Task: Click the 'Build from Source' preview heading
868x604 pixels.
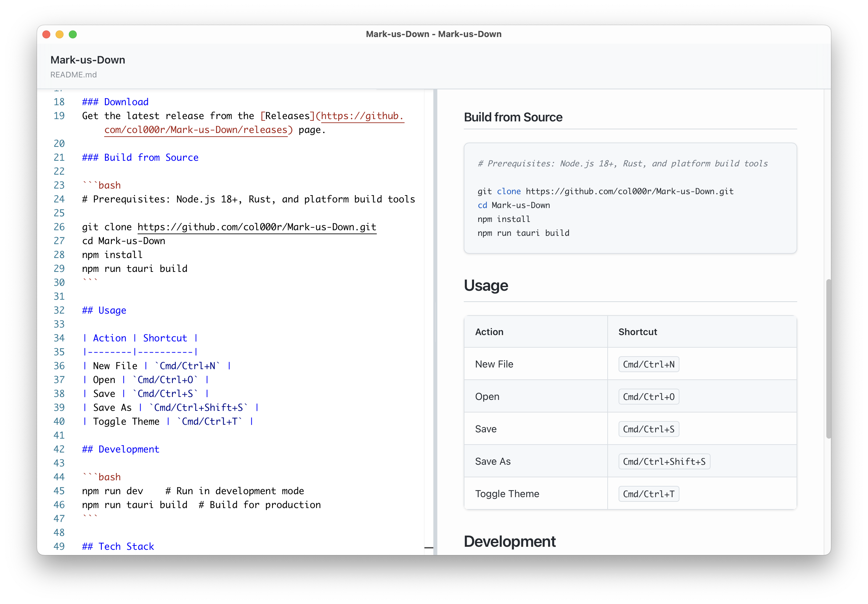Action: pos(513,117)
